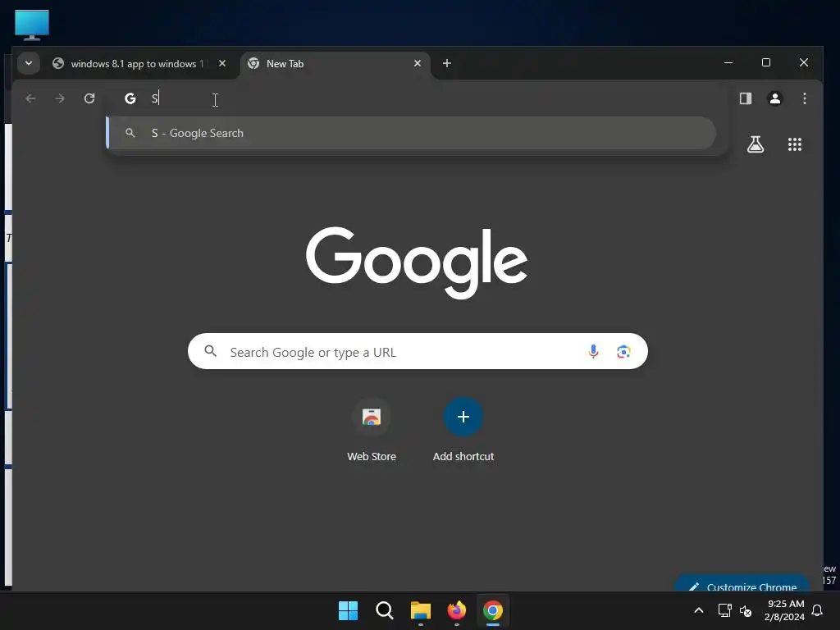Click the 'Search Google or type a URL' box
The height and width of the screenshot is (630, 840).
pos(418,351)
